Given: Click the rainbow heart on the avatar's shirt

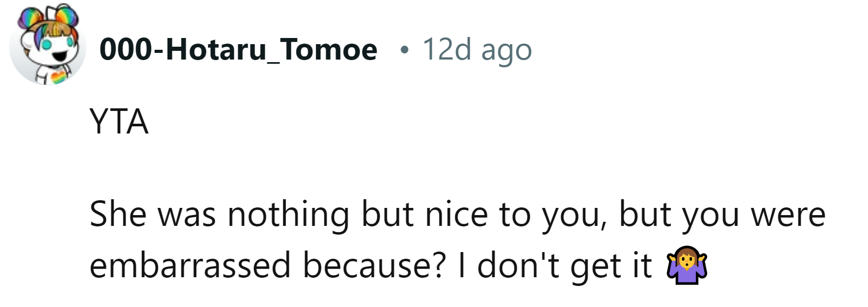Looking at the screenshot, I should [x=59, y=78].
